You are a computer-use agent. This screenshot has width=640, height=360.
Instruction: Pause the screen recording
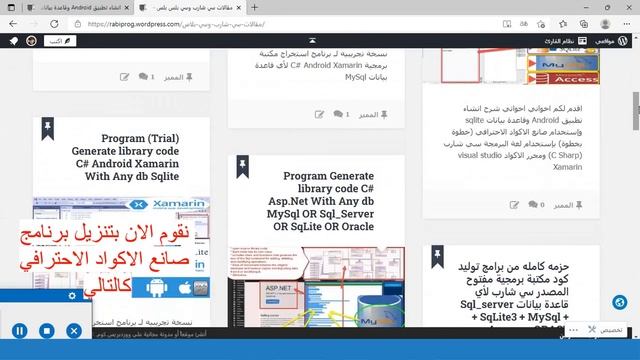[x=20, y=331]
